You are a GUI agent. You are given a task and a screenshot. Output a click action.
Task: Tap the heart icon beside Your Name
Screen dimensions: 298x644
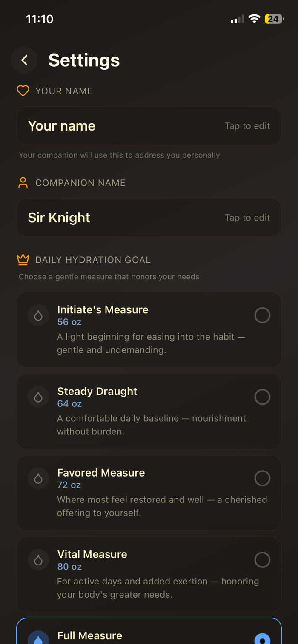pos(23,91)
